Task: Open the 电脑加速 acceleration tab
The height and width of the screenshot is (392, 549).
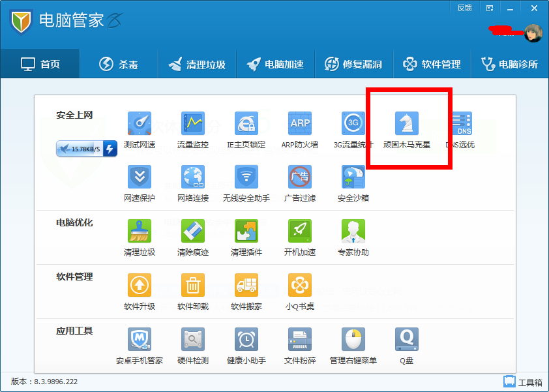Action: (x=276, y=64)
